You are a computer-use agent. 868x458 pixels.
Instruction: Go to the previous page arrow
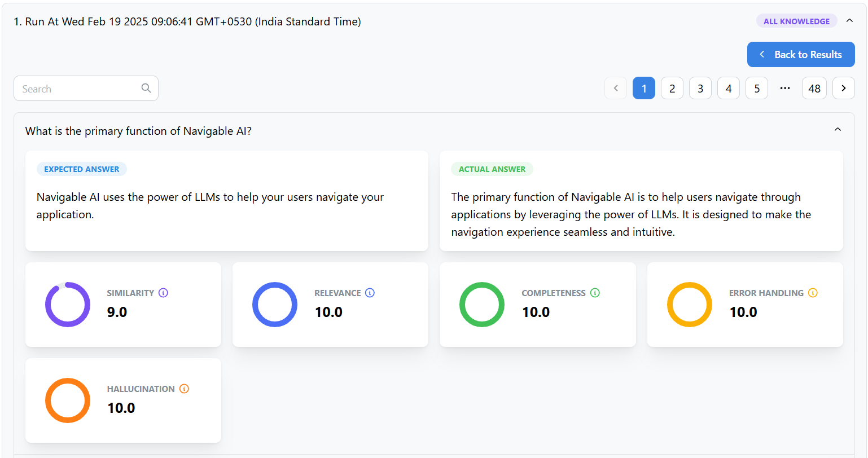click(616, 89)
